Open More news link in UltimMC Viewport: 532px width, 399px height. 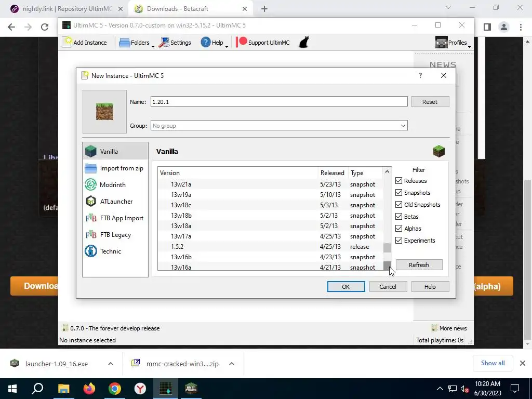click(x=449, y=328)
